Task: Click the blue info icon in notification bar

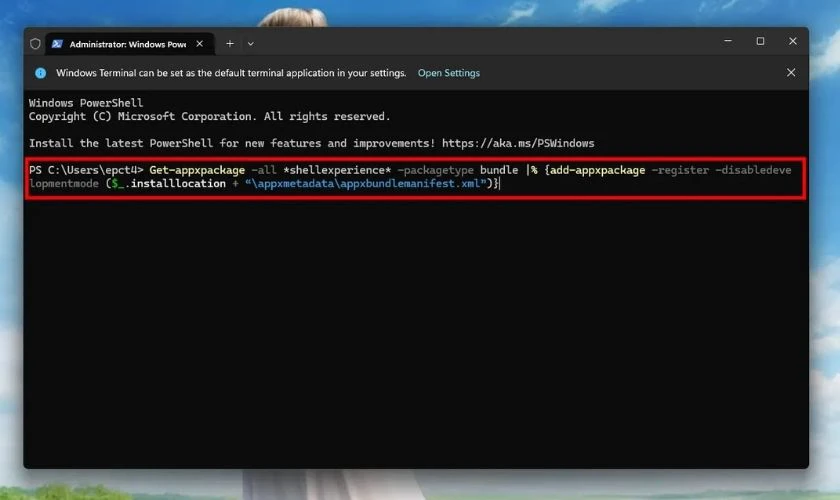Action: pyautogui.click(x=41, y=73)
